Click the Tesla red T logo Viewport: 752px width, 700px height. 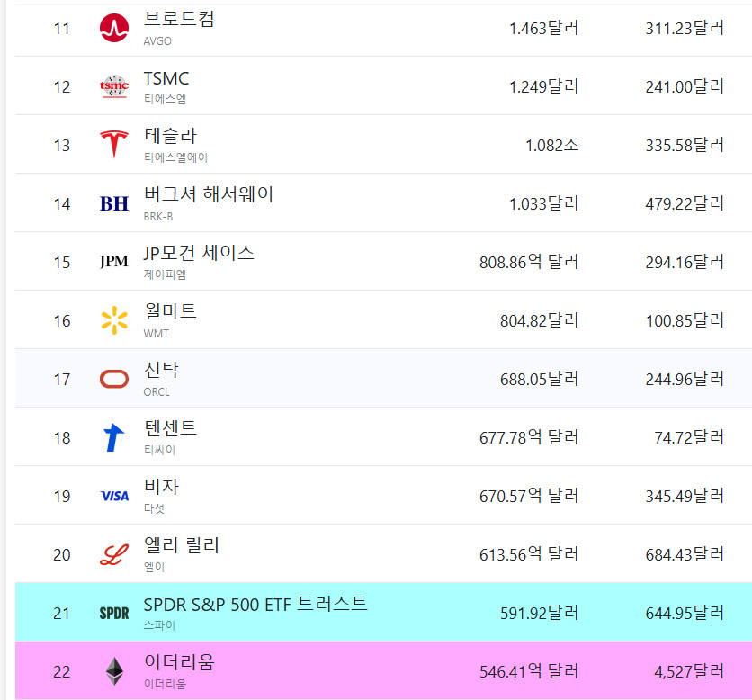(114, 145)
